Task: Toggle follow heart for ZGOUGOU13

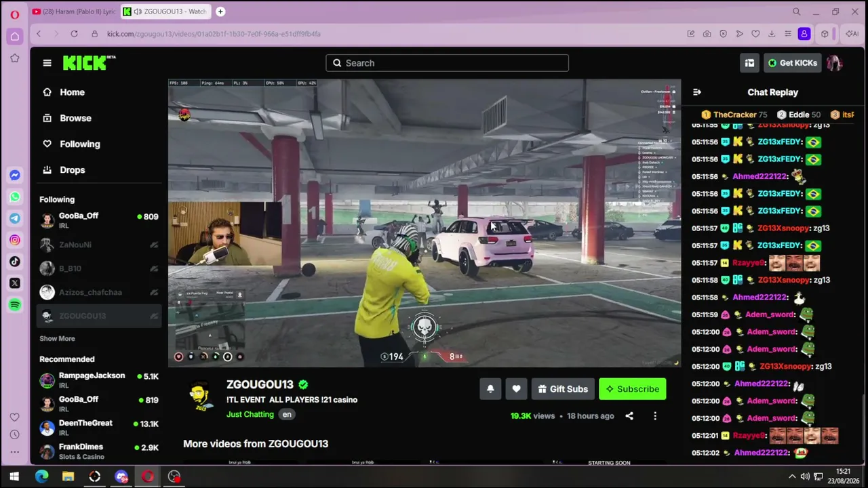Action: point(516,389)
